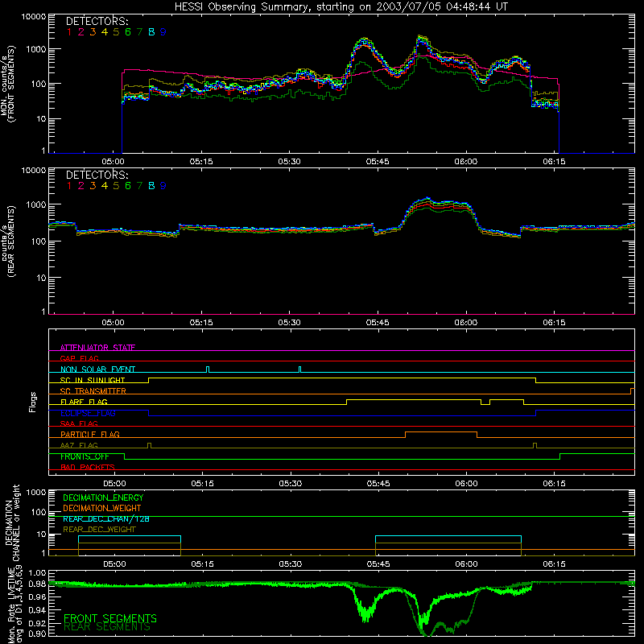Image resolution: width=644 pixels, height=644 pixels.
Task: Click the DECIMATION_ENERGY legend label
Action: coord(103,497)
